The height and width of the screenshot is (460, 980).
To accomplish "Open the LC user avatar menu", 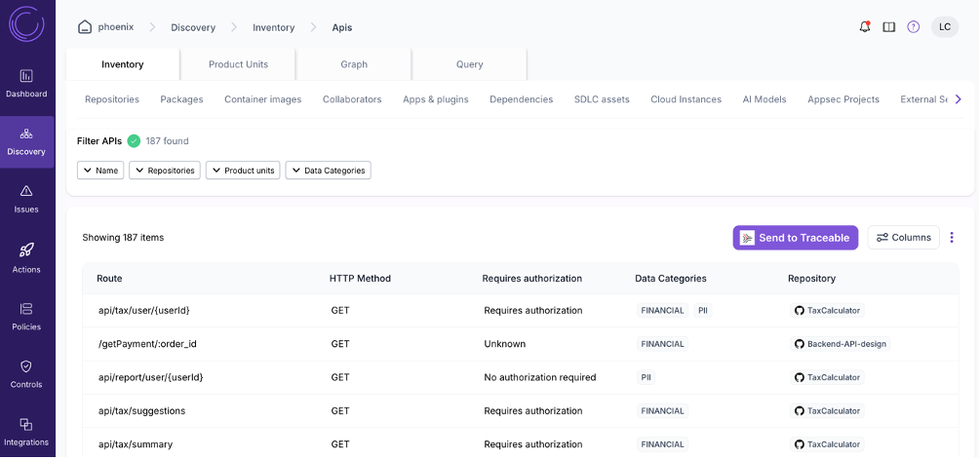I will point(944,27).
